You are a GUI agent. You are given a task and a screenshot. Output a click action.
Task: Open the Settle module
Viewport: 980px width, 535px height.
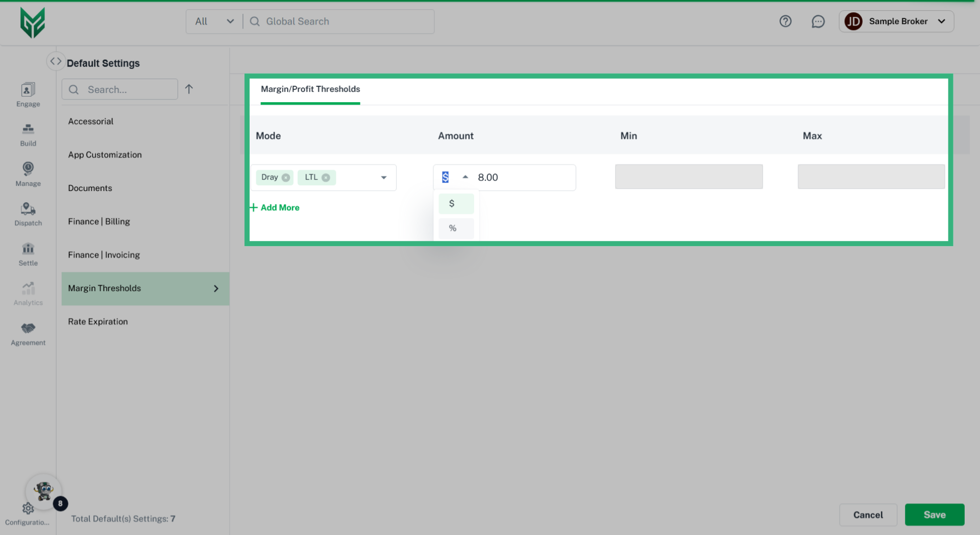(x=28, y=254)
